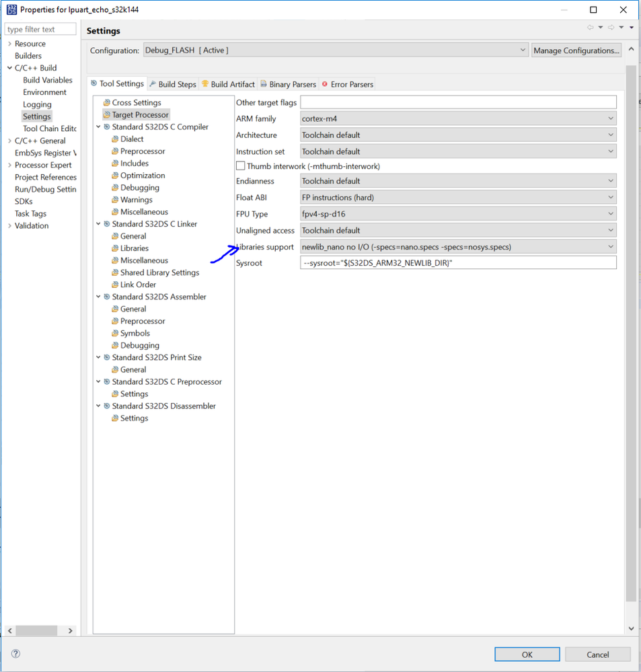Open Build Variables page
641x672 pixels.
click(48, 80)
